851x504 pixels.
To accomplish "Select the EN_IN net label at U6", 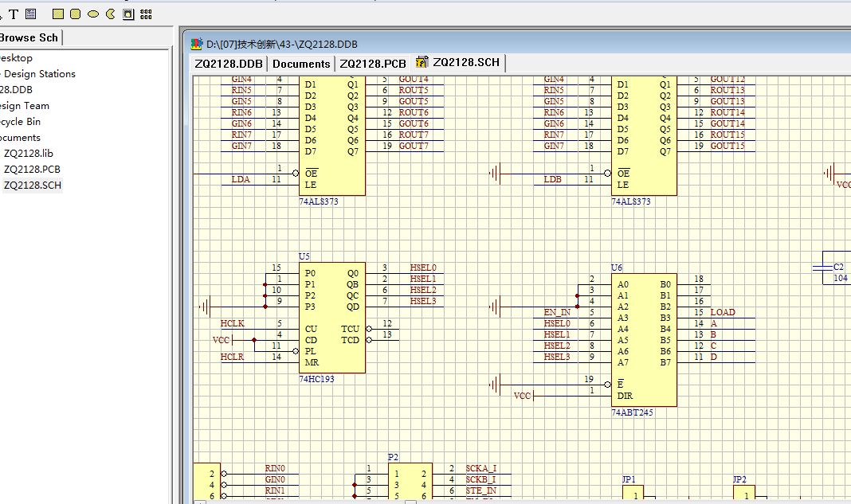I will point(558,312).
